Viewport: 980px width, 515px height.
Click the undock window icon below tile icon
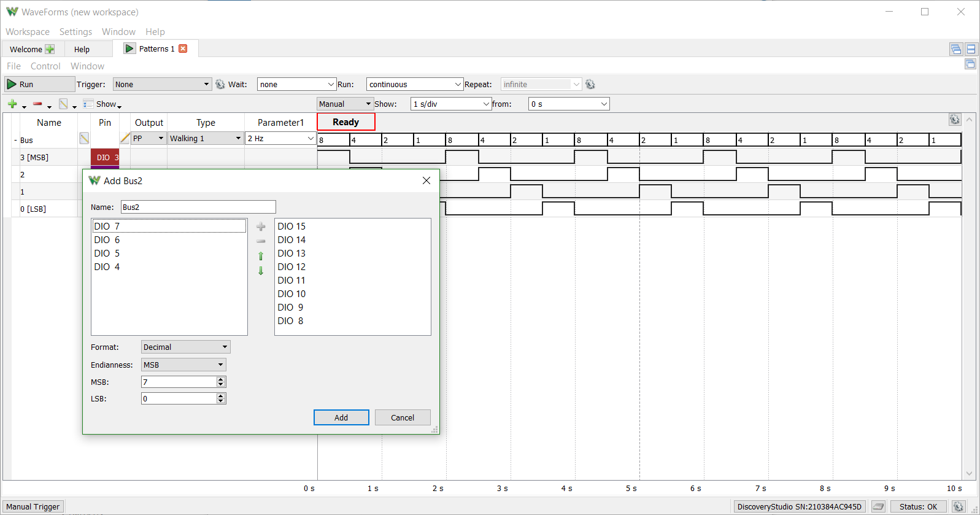(x=970, y=64)
